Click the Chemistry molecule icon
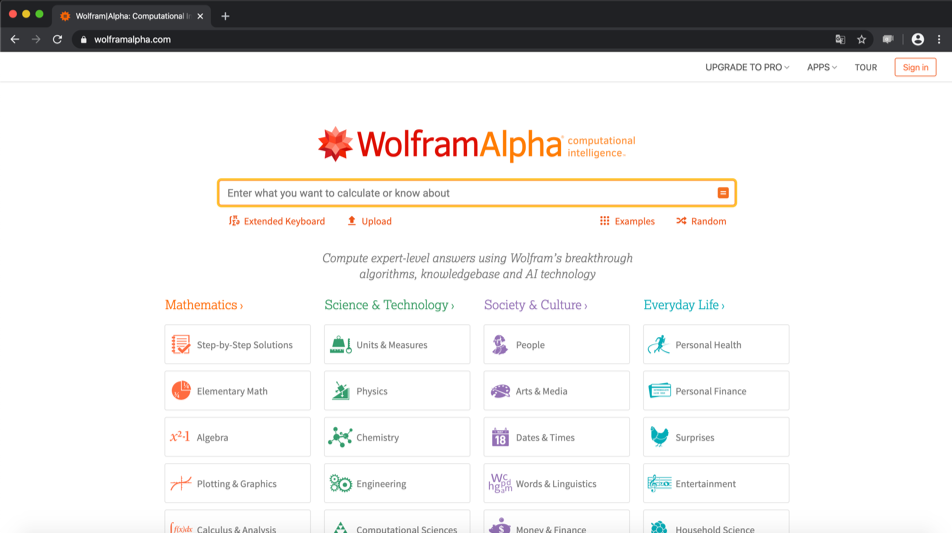Screen dimensions: 952x533 340,436
